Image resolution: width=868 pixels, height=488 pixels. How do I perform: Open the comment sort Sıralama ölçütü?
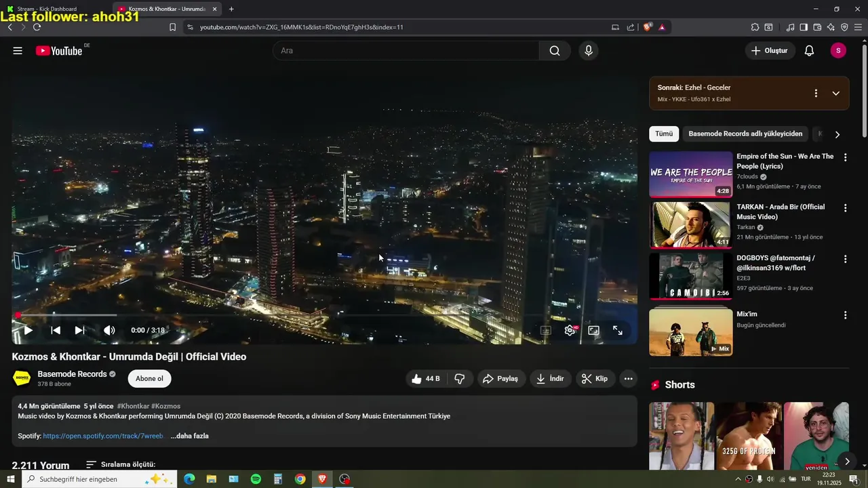point(121,465)
